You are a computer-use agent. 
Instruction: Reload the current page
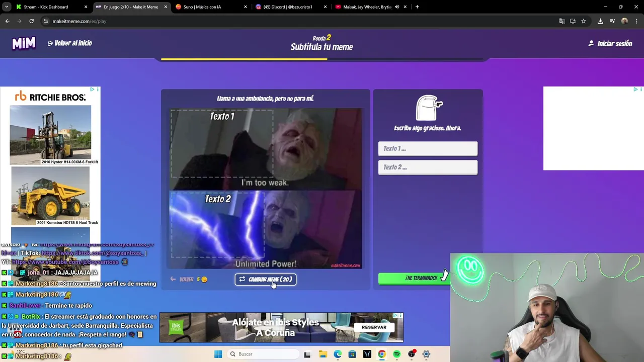pyautogui.click(x=31, y=21)
